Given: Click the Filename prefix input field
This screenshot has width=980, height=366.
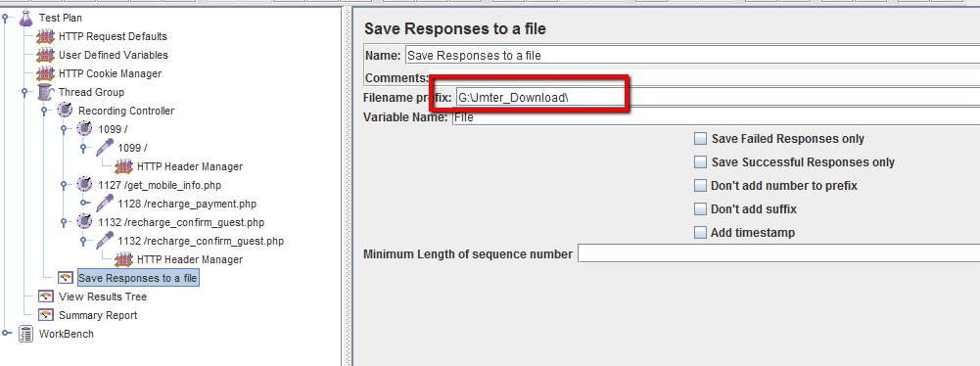Looking at the screenshot, I should 718,98.
